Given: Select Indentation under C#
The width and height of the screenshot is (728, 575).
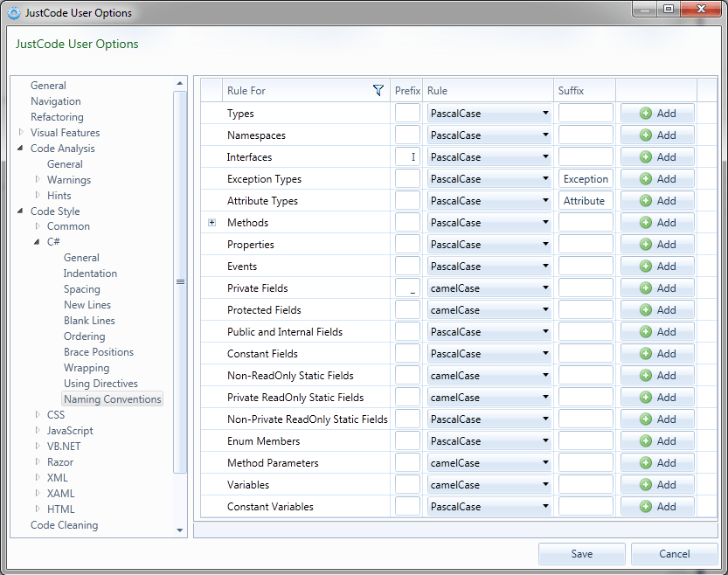Looking at the screenshot, I should 90,274.
